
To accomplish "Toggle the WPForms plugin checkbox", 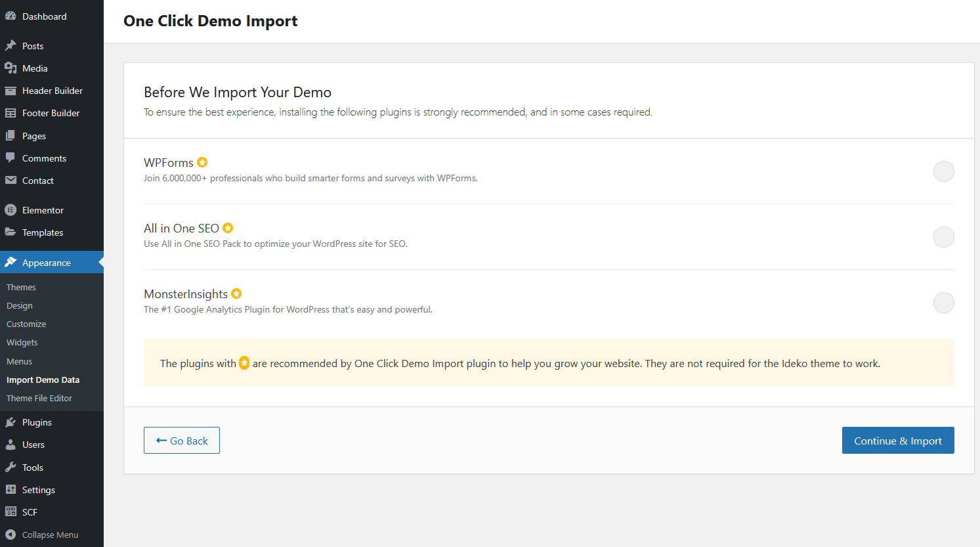I will [943, 171].
